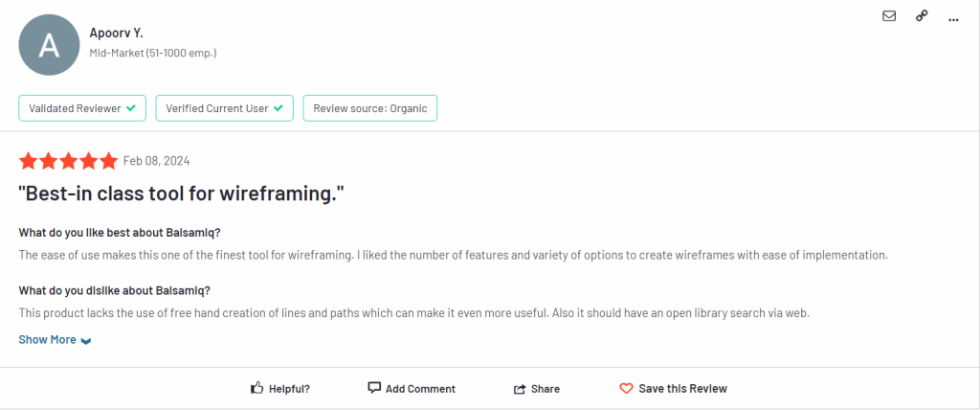Open the review title Best-in class tool
The image size is (980, 410).
click(182, 194)
